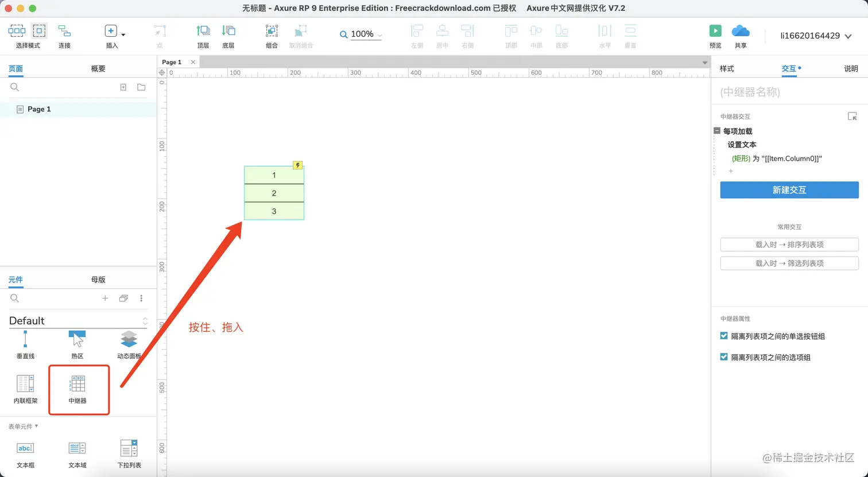The width and height of the screenshot is (868, 477).
Task: Select the 热区 hotspot widget
Action: pyautogui.click(x=77, y=345)
